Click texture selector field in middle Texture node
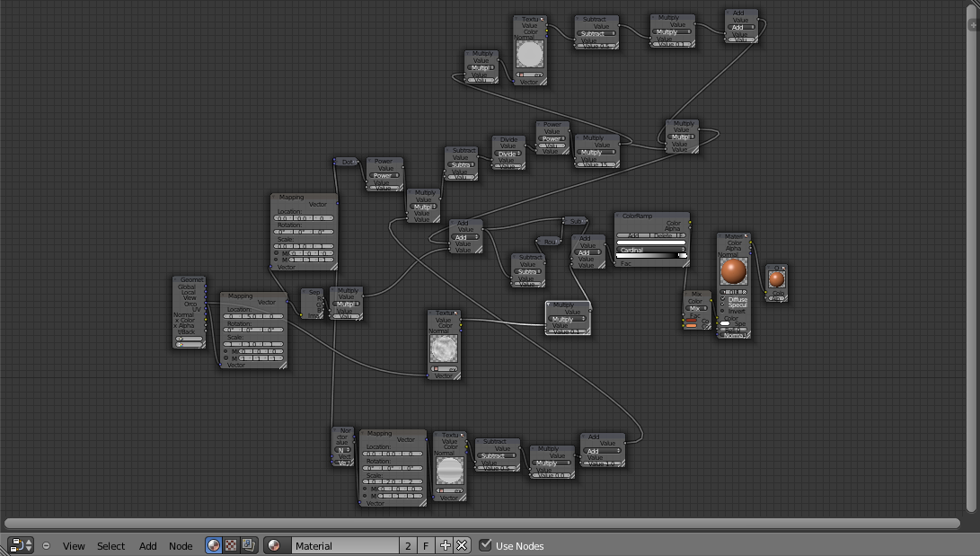Screen dimensions: 980x556 [x=444, y=369]
